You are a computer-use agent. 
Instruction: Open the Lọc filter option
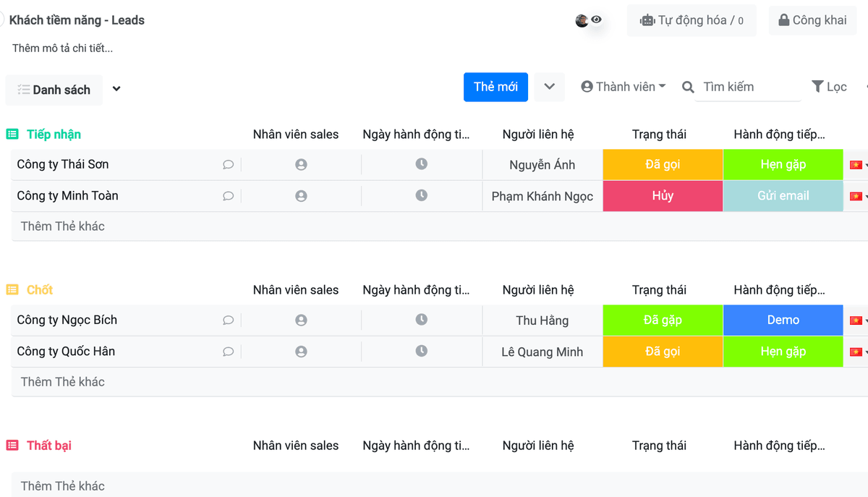pyautogui.click(x=829, y=87)
